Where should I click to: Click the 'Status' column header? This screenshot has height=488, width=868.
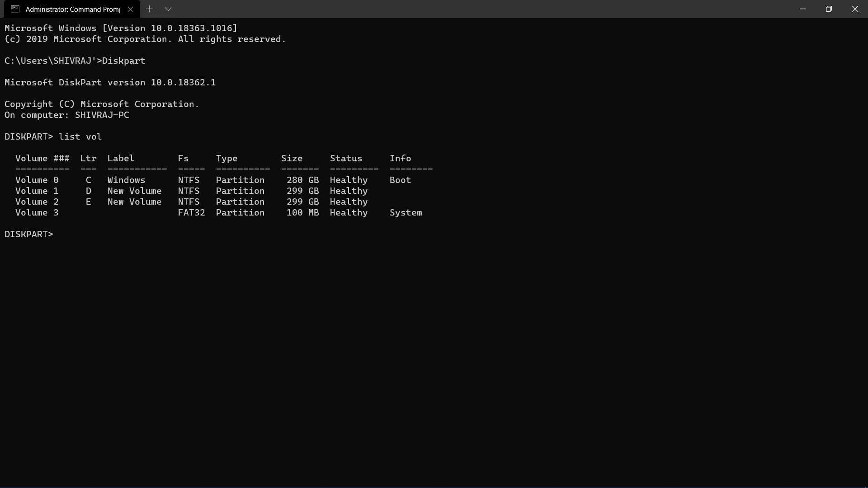point(346,158)
